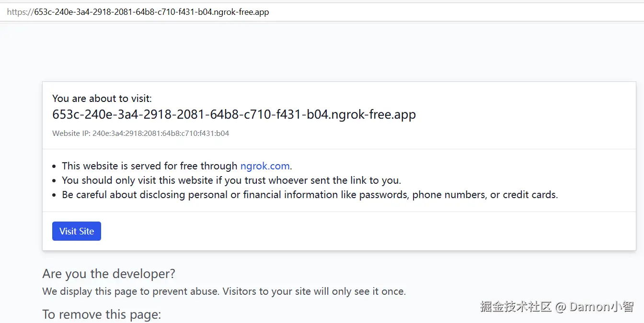The image size is (644, 323).
Task: Click the "Website IP:" label text
Action: pos(71,134)
